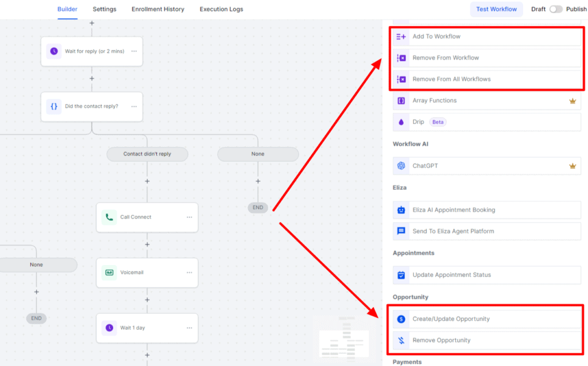
Task: Click the clock icon on Wait for reply node
Action: point(54,51)
